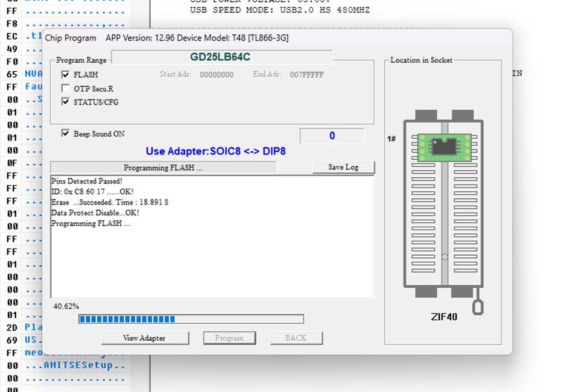Disable Beep Sound ON checkbox
Image resolution: width=587 pixels, height=392 pixels.
pyautogui.click(x=66, y=133)
